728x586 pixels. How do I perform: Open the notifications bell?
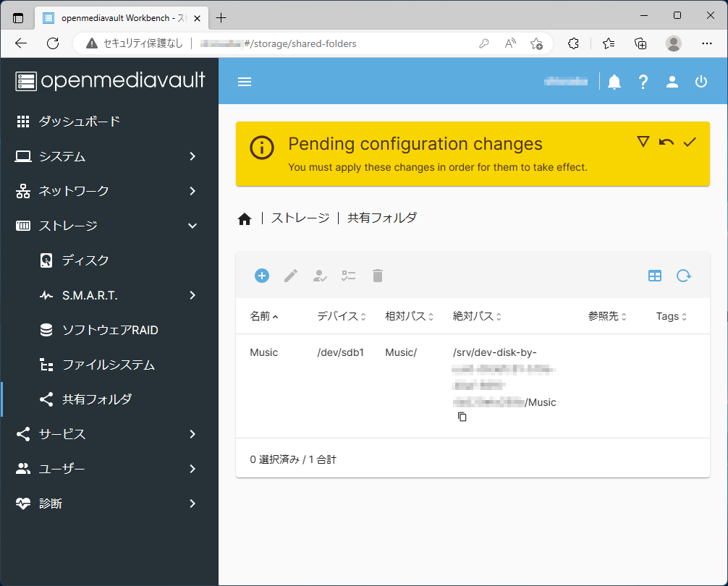tap(614, 82)
